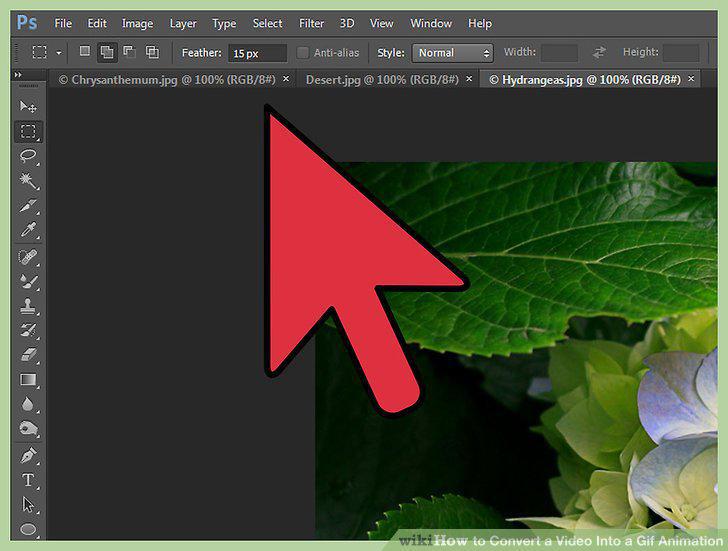Open the Layer menu

coord(183,23)
